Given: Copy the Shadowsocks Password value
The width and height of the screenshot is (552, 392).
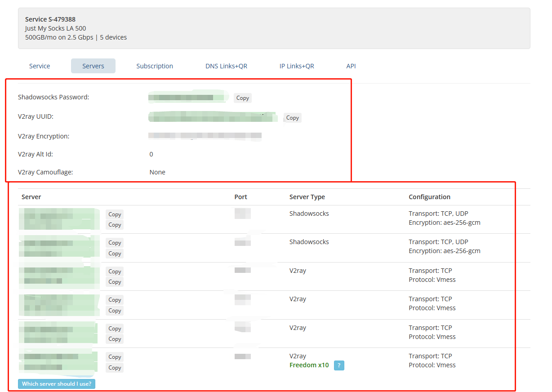Looking at the screenshot, I should click(x=243, y=98).
